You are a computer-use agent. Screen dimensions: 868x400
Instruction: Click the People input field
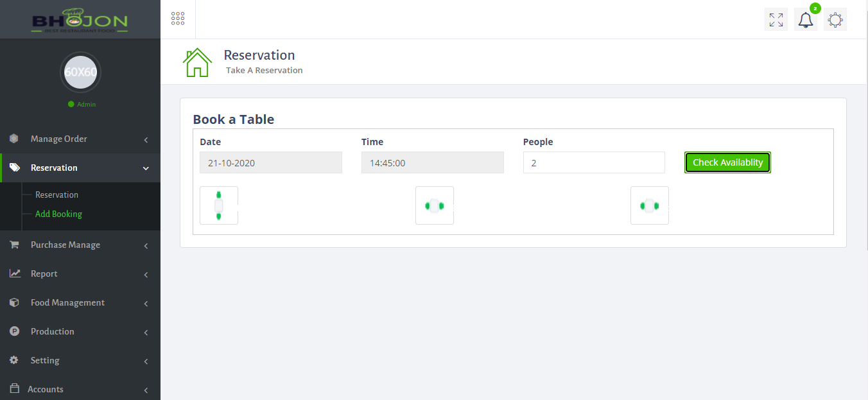(594, 163)
